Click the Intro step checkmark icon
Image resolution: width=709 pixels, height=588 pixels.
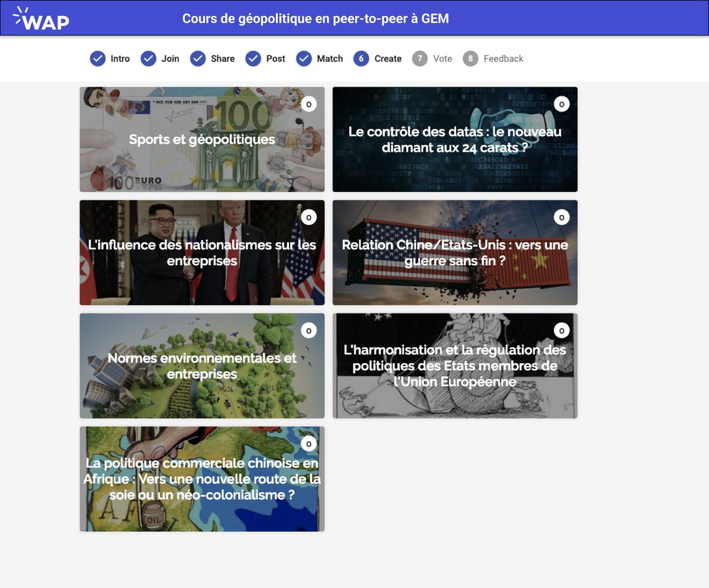pos(97,58)
